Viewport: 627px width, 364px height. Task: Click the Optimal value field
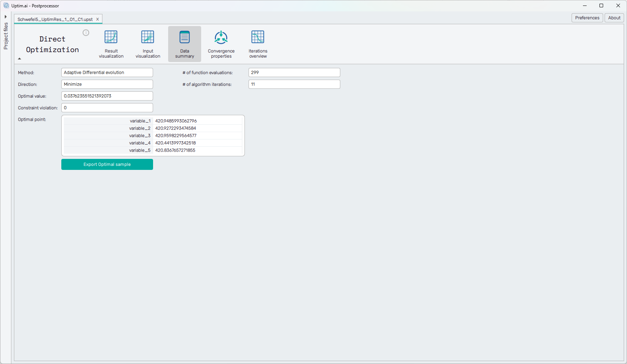[x=107, y=96]
